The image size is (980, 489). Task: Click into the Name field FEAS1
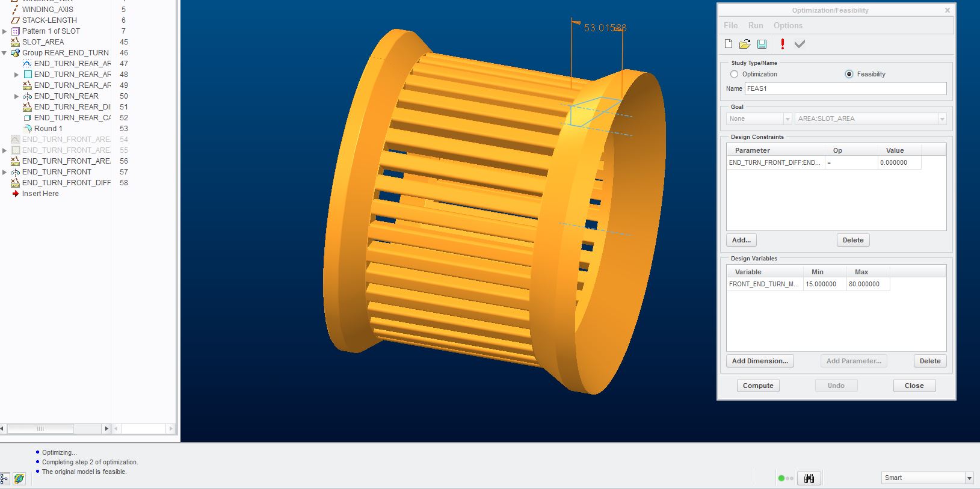point(845,88)
